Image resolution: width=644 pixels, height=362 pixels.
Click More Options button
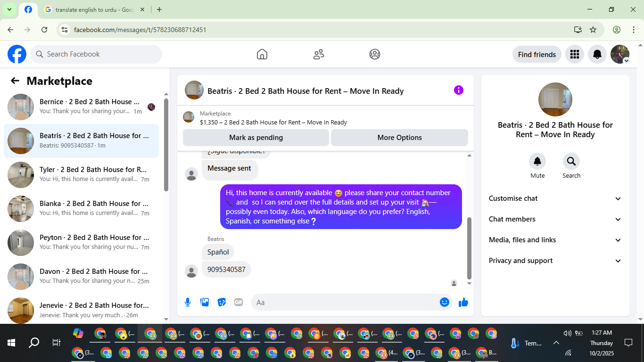[x=399, y=138]
